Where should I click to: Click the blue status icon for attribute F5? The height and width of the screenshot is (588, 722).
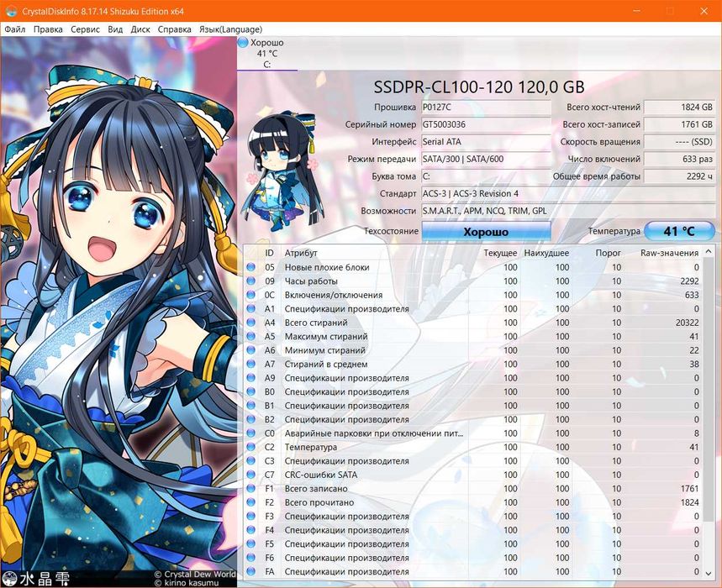tap(251, 543)
